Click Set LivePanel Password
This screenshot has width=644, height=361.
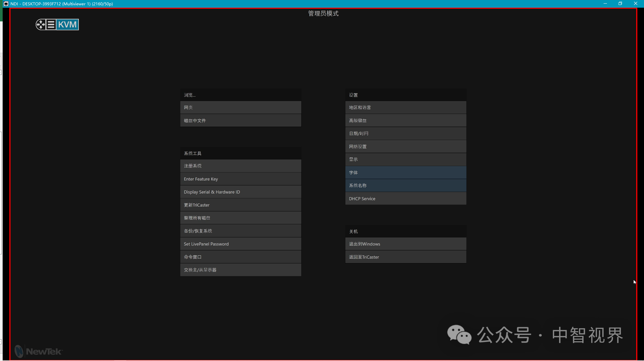tap(240, 244)
